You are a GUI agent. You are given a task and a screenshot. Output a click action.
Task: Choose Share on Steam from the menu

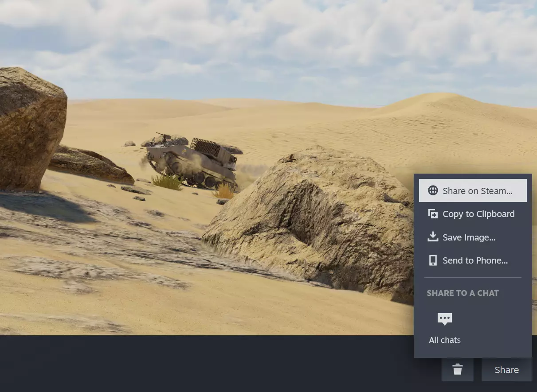(473, 191)
